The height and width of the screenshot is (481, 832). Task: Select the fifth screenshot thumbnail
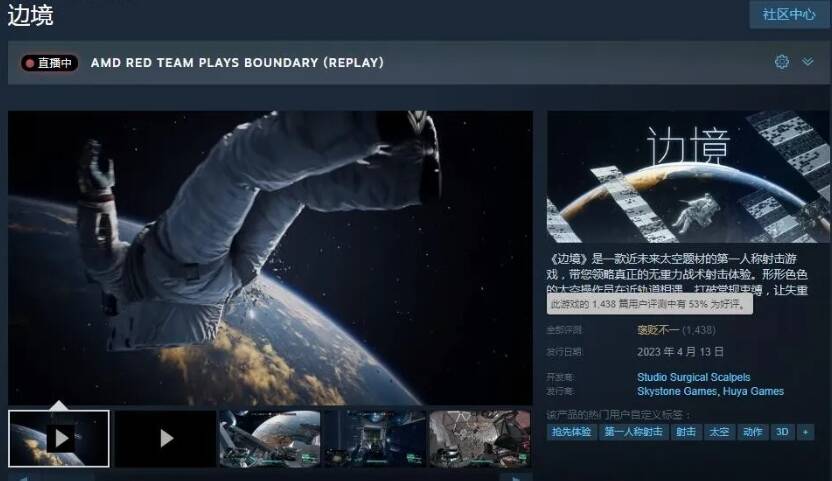[x=480, y=438]
